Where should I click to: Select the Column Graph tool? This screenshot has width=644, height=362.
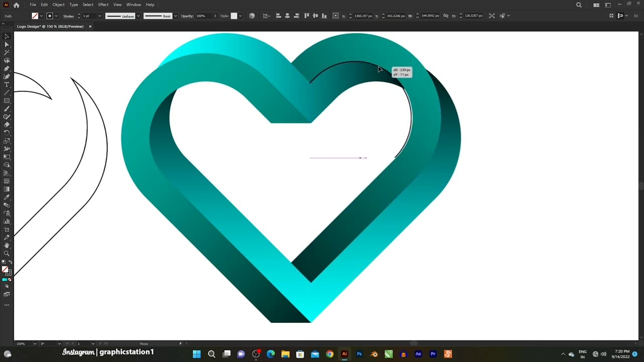[x=7, y=221]
